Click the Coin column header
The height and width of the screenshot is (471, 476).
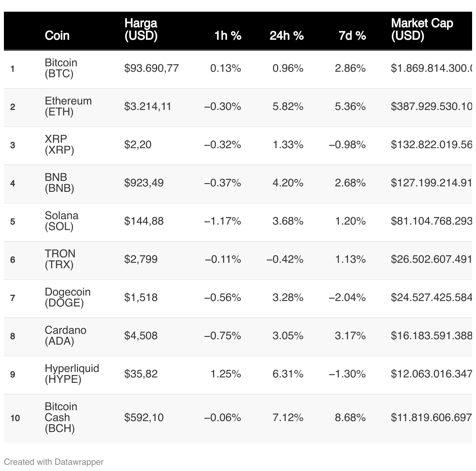pos(57,35)
